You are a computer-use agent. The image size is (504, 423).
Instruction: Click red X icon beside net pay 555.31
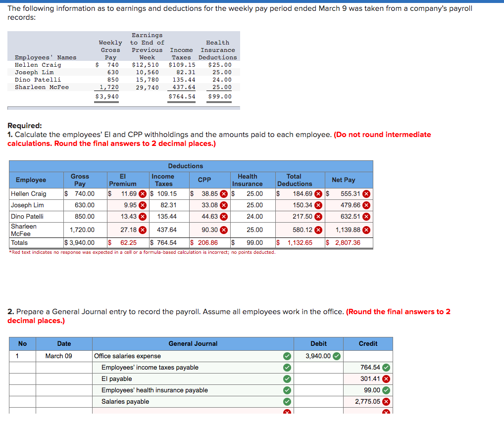pyautogui.click(x=366, y=194)
